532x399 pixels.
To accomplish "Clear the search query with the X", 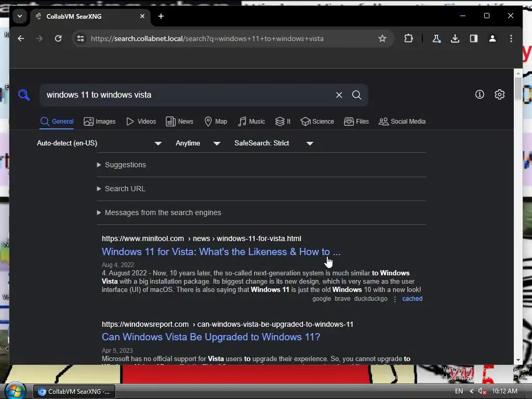I will (x=339, y=95).
